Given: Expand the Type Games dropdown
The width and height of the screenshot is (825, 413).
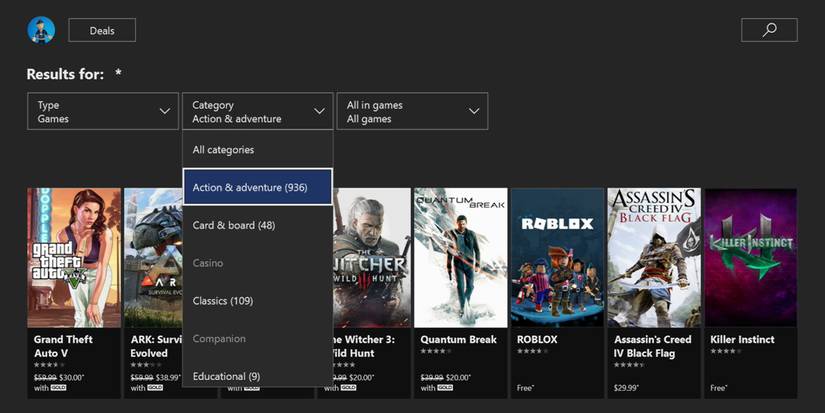Looking at the screenshot, I should pos(103,111).
